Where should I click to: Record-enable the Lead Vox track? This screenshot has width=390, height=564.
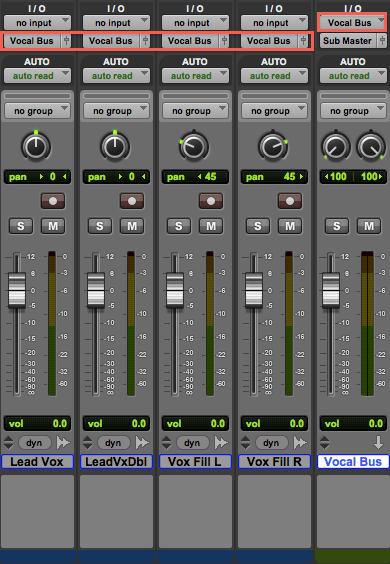[53, 201]
